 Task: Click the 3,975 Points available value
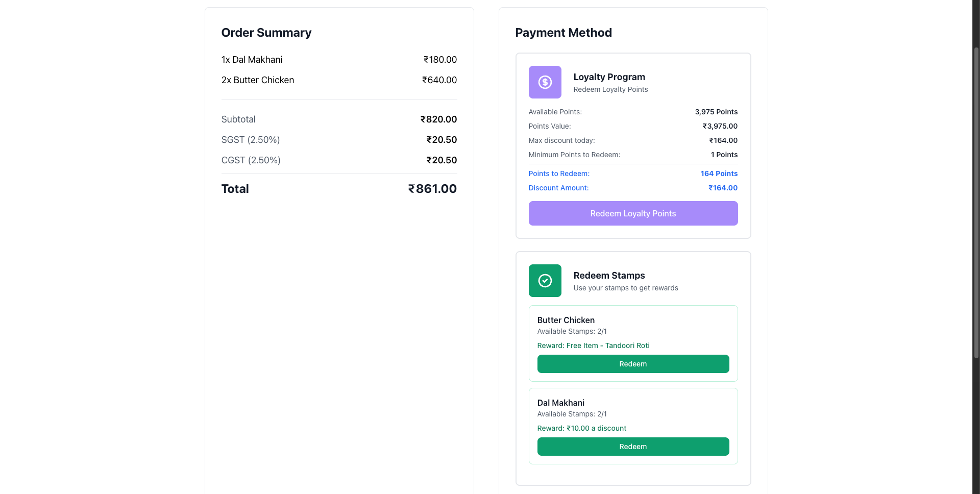point(716,112)
